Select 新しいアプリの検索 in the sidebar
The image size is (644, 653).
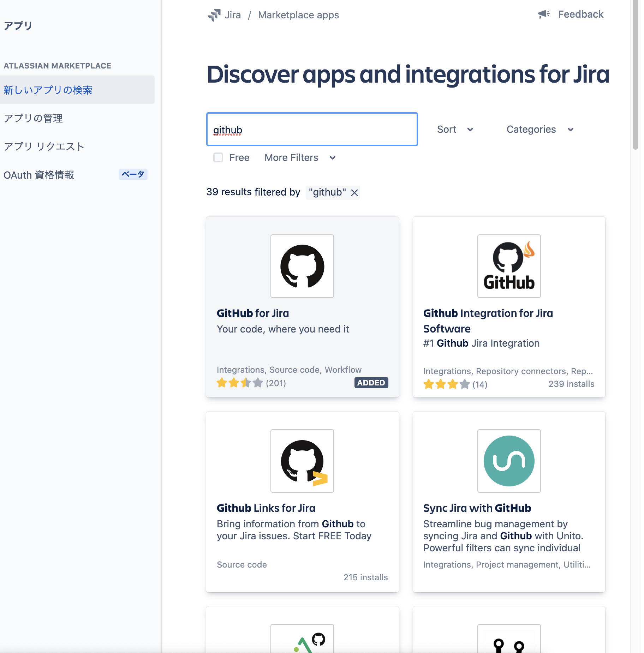coord(48,90)
